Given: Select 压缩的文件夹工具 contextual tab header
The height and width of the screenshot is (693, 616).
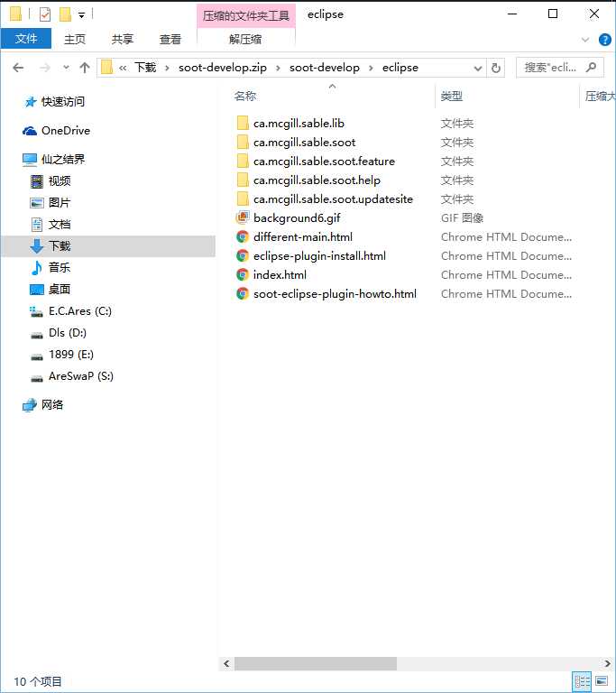Looking at the screenshot, I should (246, 15).
